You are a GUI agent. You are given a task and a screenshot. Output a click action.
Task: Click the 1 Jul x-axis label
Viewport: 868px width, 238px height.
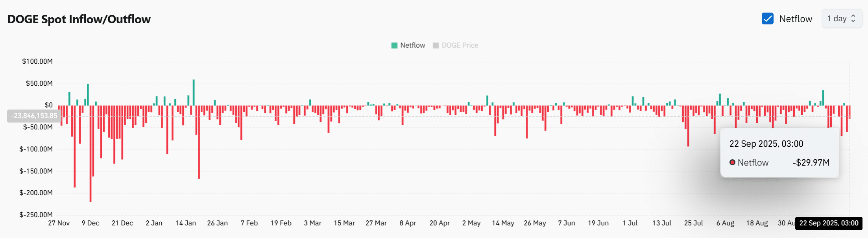[630, 223]
